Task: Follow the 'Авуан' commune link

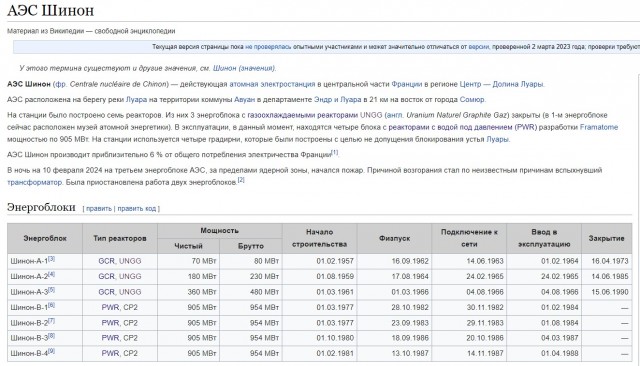Action: click(244, 100)
